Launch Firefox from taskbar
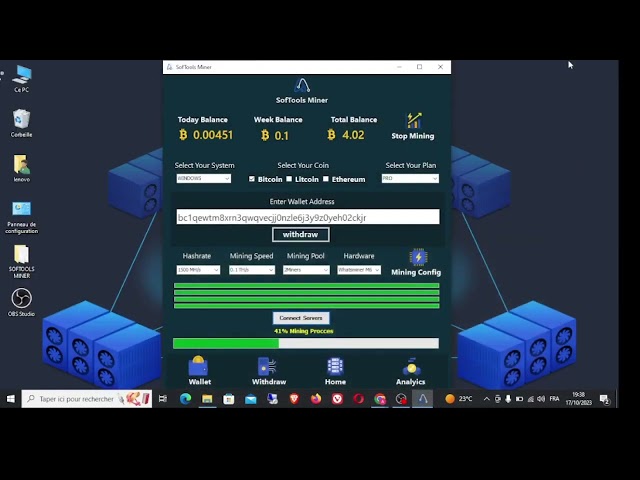Image resolution: width=640 pixels, height=480 pixels. [316, 399]
